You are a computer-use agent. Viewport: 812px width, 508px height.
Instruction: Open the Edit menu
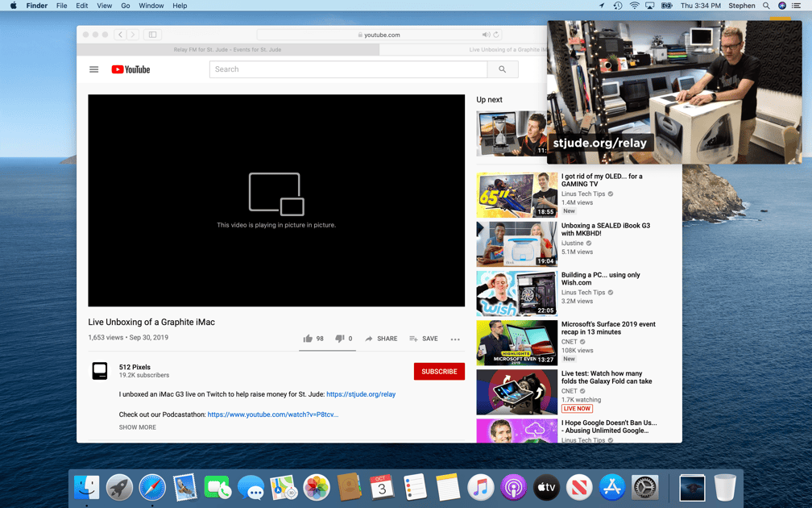82,6
